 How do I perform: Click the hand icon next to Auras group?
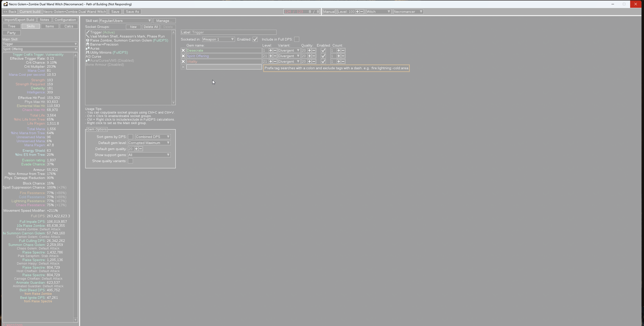point(88,48)
